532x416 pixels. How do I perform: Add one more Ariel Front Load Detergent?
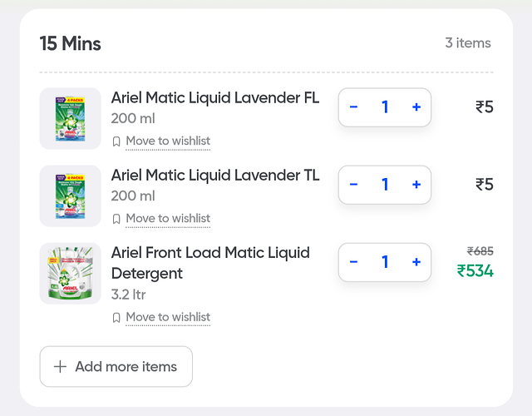416,262
